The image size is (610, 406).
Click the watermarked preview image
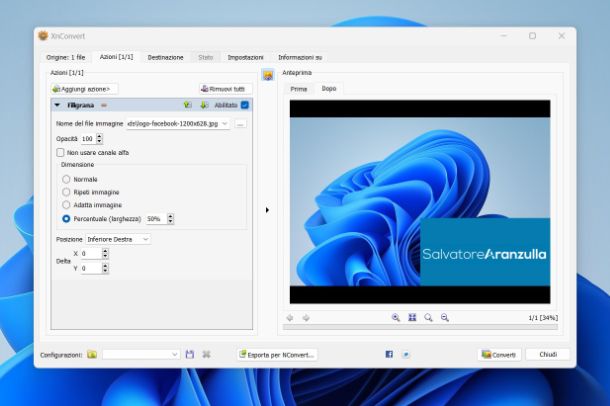[x=420, y=202]
